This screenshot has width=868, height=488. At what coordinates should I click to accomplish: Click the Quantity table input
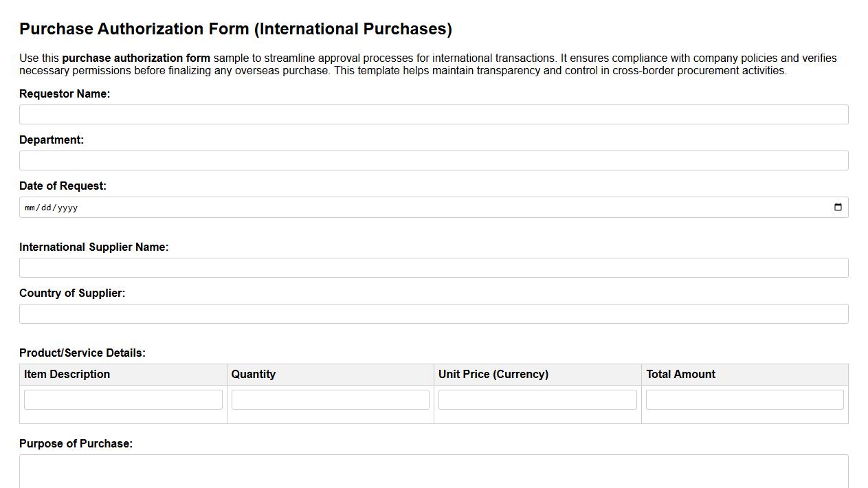tap(330, 399)
